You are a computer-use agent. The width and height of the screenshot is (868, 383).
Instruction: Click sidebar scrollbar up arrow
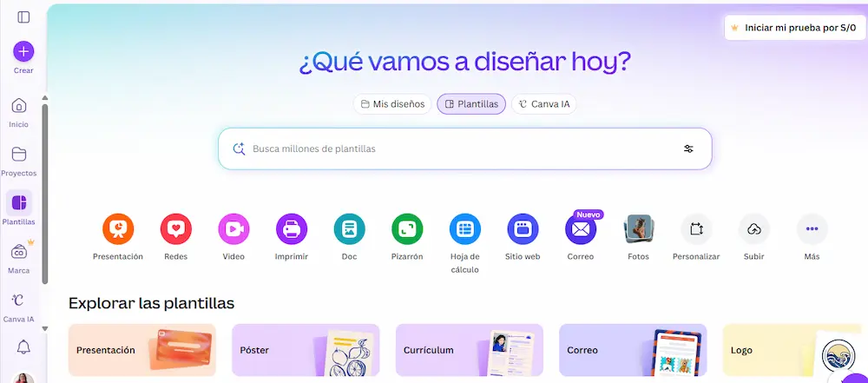tap(45, 97)
